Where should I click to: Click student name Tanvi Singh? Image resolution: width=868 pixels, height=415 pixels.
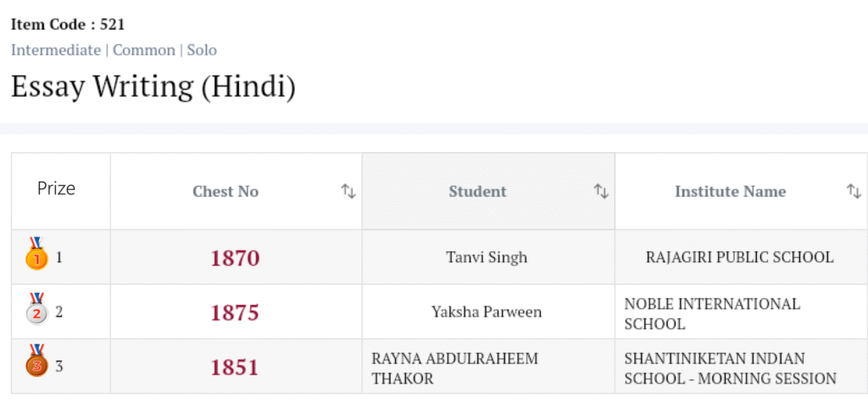[487, 257]
